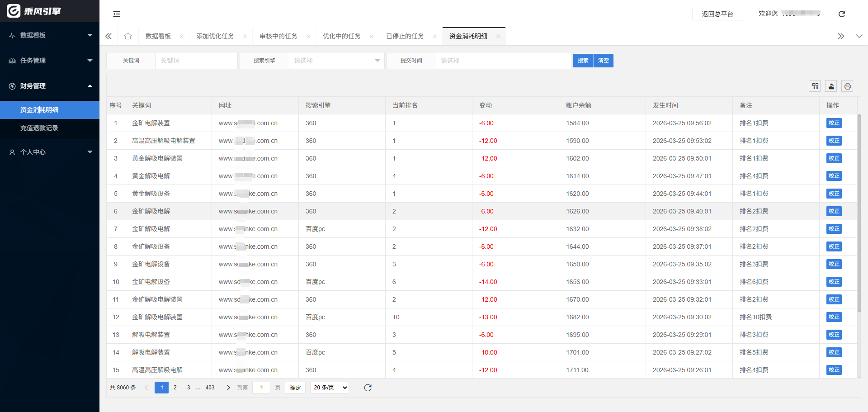
Task: Click the 返回总平台 button
Action: coord(717,14)
